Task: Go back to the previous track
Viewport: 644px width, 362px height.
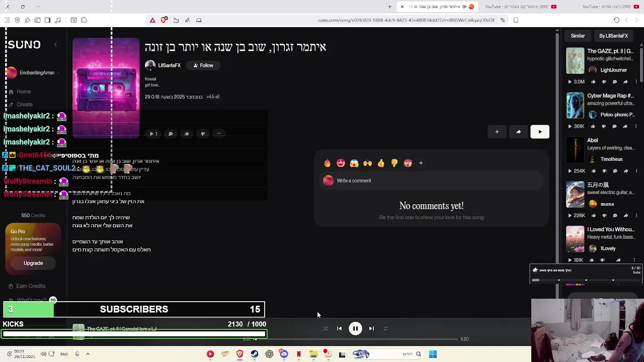Action: point(339,328)
